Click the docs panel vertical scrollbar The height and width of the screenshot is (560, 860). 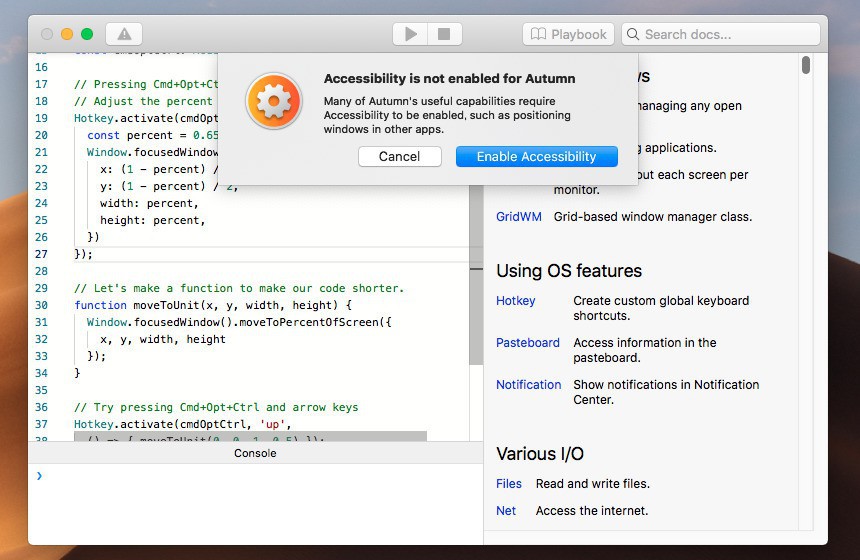[806, 66]
